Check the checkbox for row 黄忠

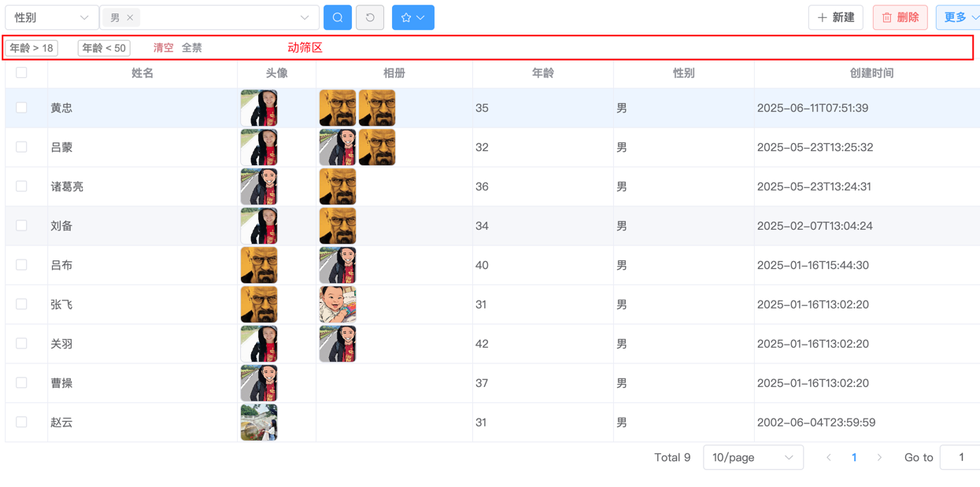pyautogui.click(x=21, y=108)
